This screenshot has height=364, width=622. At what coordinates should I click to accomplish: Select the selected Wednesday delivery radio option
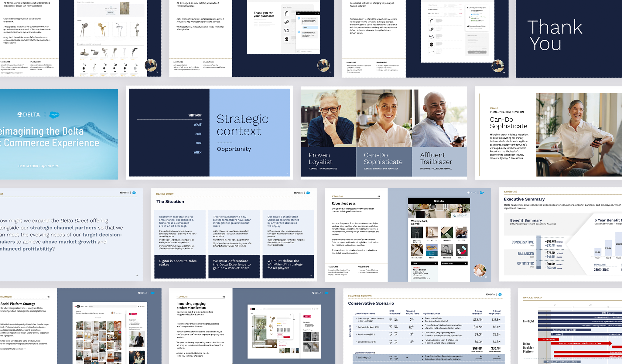(x=470, y=17)
